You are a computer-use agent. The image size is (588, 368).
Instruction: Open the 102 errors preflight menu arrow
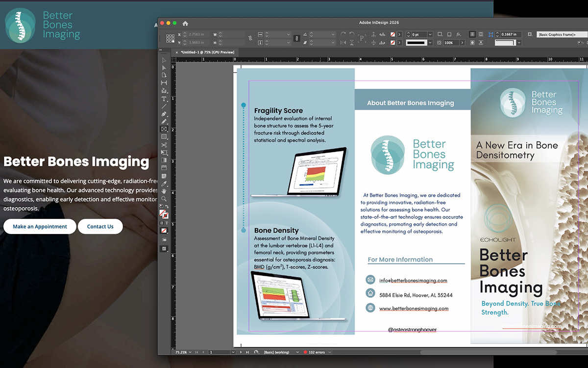tap(330, 352)
